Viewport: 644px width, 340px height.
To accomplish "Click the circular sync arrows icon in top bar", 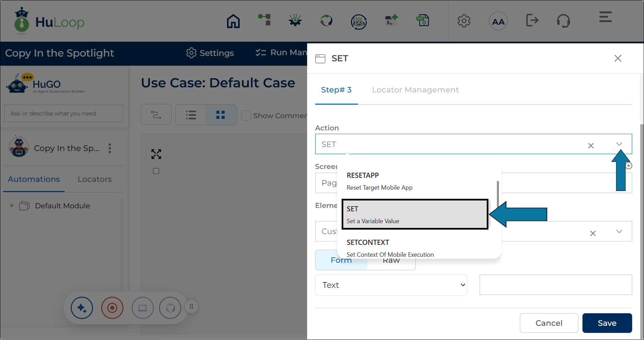I will 326,20.
